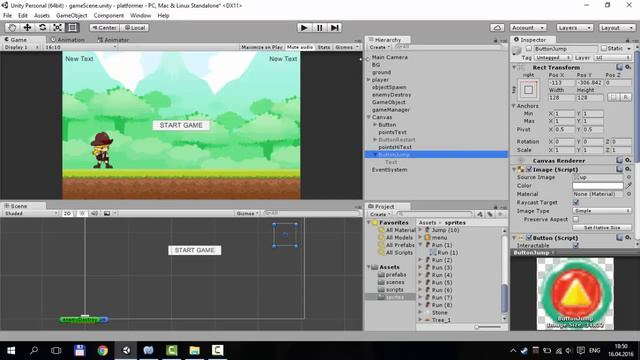
Task: Open the Component menu
Action: [x=109, y=16]
